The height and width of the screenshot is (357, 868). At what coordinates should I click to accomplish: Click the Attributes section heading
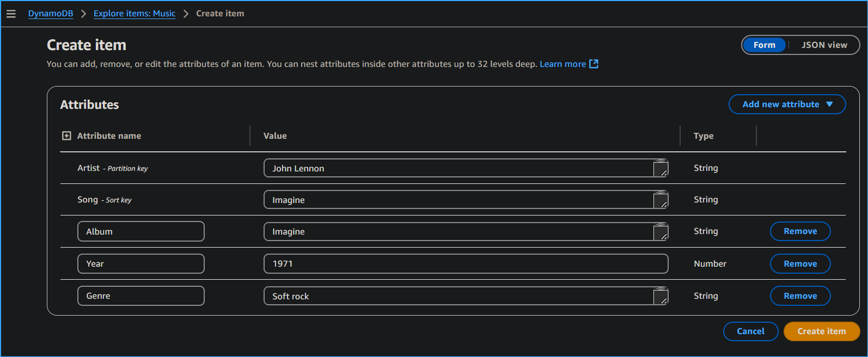89,104
